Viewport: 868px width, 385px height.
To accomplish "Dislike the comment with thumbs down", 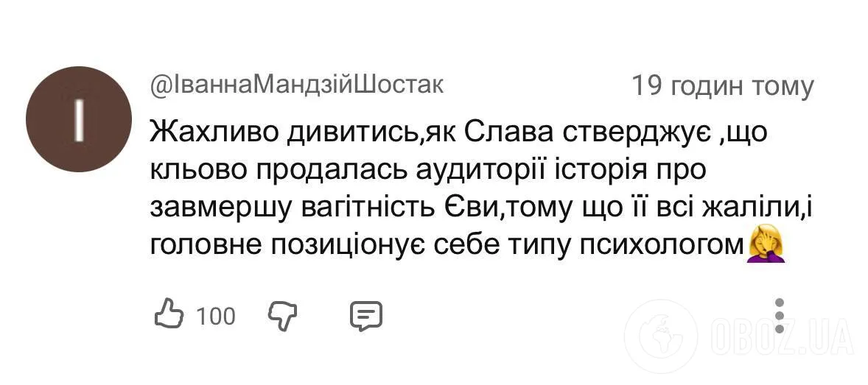I will (281, 316).
